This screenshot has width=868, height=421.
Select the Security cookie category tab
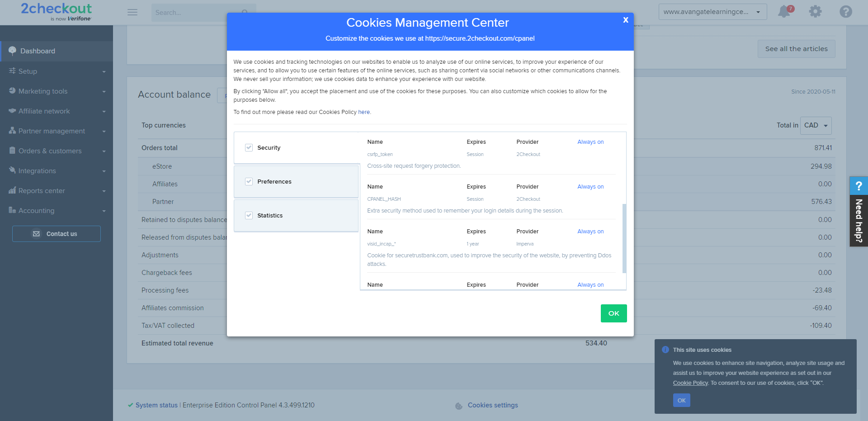pos(296,147)
